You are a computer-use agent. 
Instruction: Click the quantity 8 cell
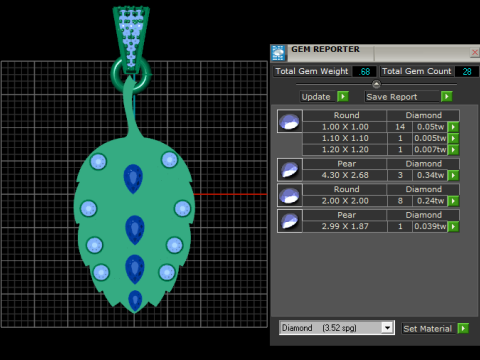[x=400, y=201]
